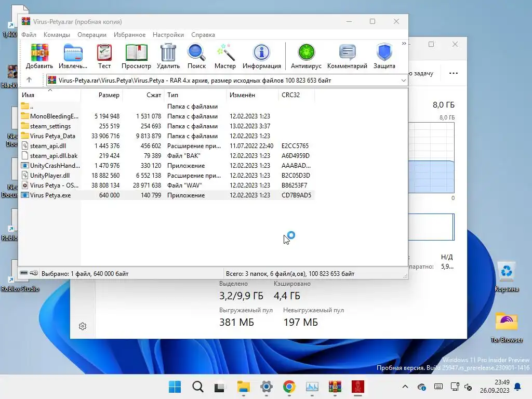532x399 pixels.
Task: Sort by the Имя column header
Action: tap(50, 95)
